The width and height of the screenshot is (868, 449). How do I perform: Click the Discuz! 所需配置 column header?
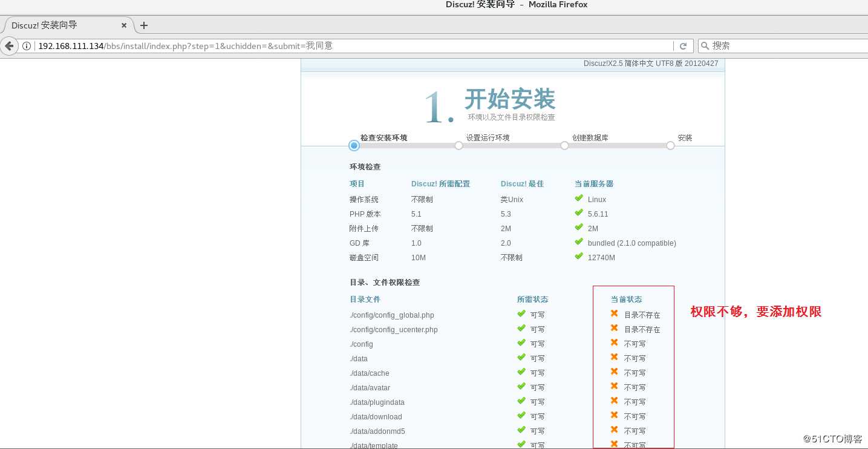(440, 184)
